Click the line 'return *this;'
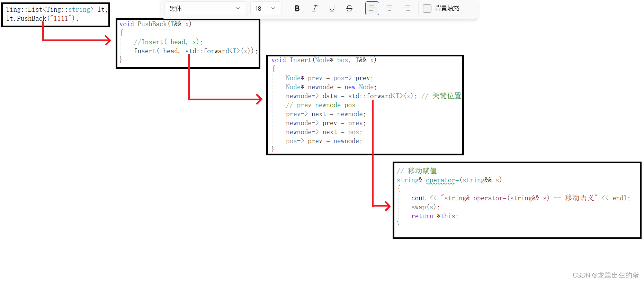This screenshot has width=644, height=282. click(x=435, y=216)
